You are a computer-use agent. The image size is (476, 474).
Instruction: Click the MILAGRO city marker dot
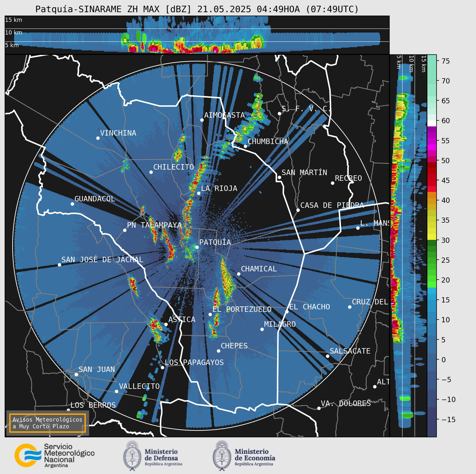click(x=262, y=329)
